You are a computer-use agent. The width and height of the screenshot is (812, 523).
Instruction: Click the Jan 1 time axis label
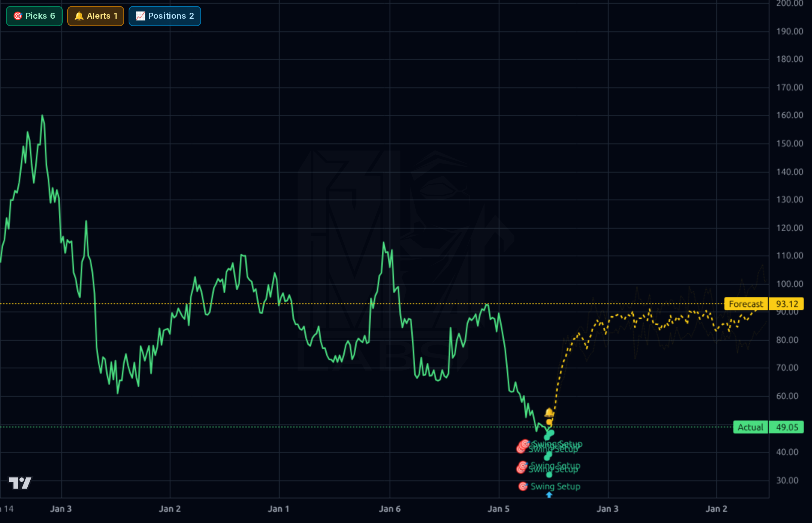(x=279, y=509)
